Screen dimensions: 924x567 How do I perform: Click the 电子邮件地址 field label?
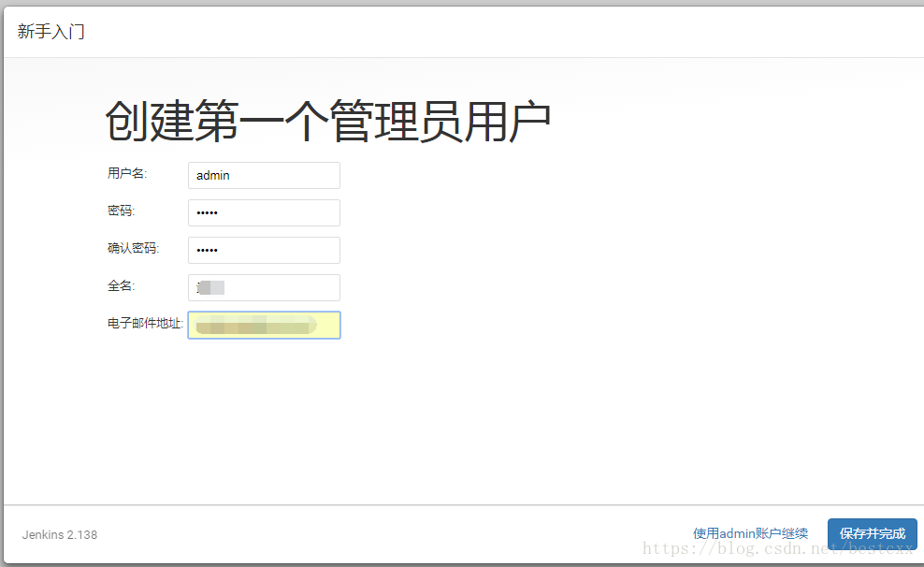tap(143, 325)
